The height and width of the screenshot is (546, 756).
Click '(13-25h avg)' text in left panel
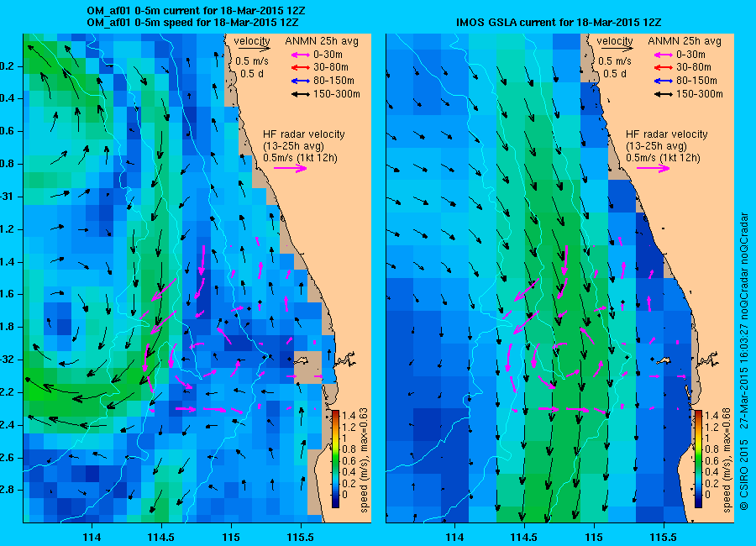coord(294,145)
